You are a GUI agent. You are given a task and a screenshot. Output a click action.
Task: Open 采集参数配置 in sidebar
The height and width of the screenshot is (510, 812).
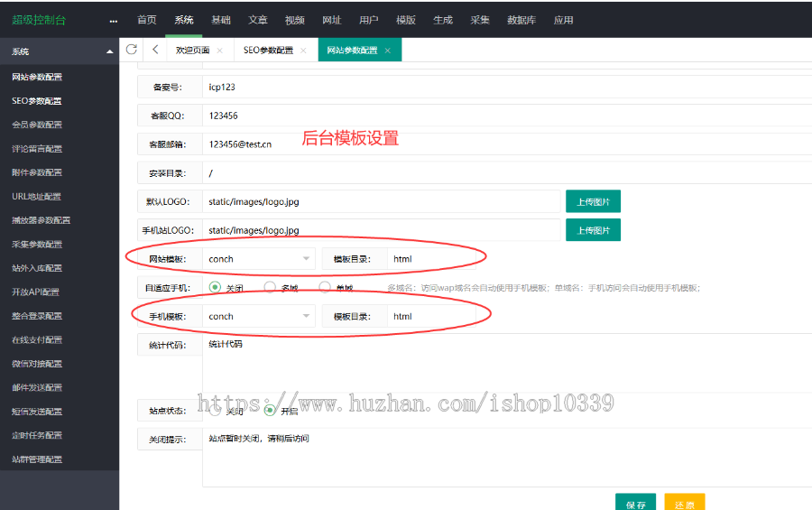coord(37,244)
